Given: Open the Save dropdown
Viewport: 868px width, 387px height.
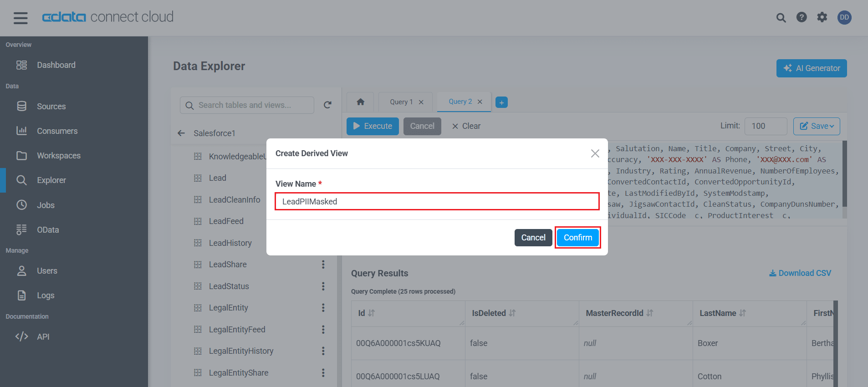Looking at the screenshot, I should tap(816, 126).
